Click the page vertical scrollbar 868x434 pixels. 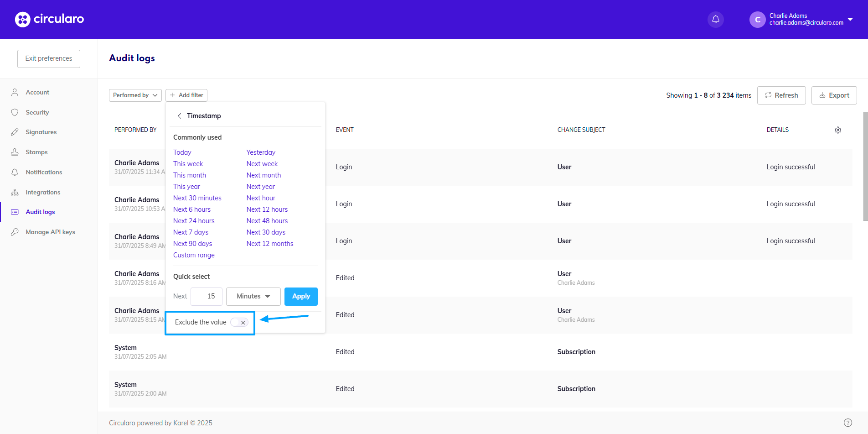pos(865,166)
